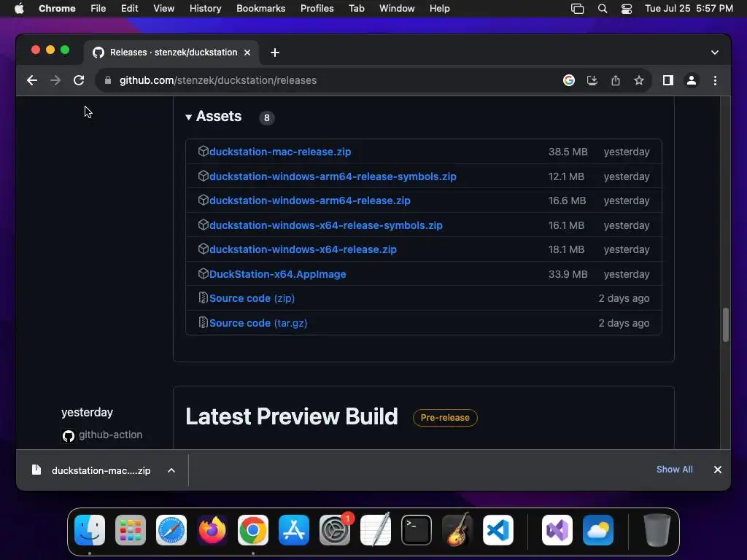The width and height of the screenshot is (747, 560).
Task: Open Control Center in menu bar
Action: 627,9
